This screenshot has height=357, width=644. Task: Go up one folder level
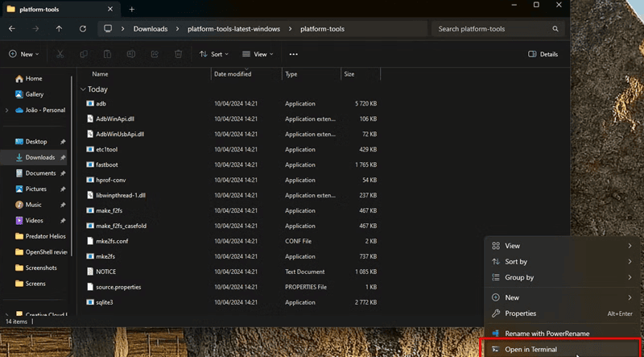(59, 29)
